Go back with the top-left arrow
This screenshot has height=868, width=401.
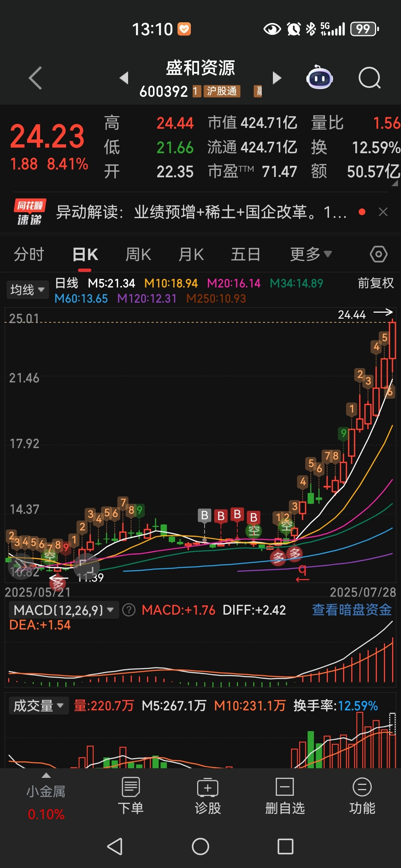click(x=35, y=78)
